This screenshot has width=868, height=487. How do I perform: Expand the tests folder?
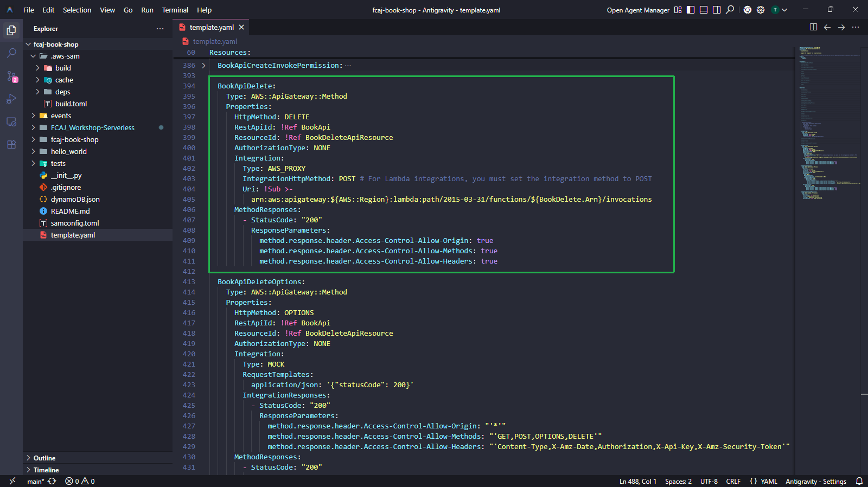tap(33, 164)
